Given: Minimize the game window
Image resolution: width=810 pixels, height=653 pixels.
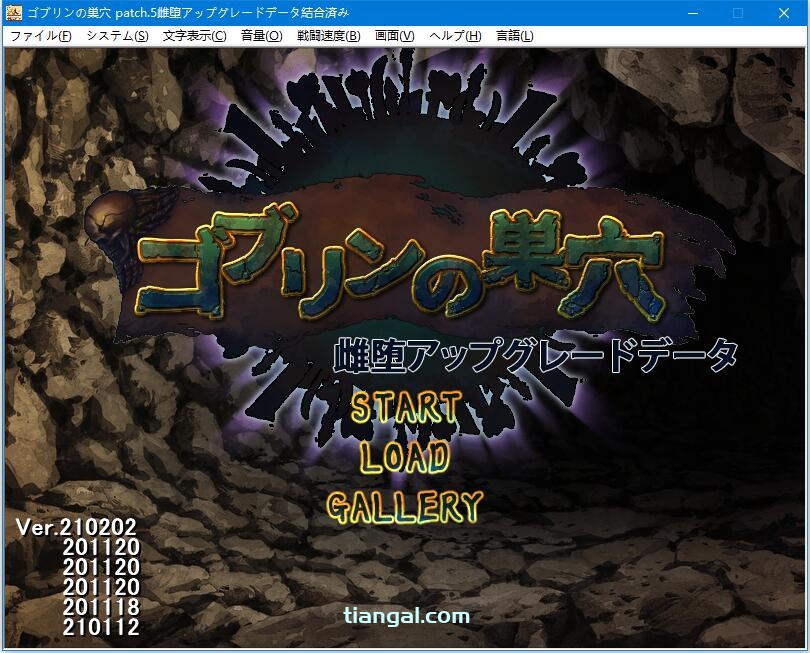Looking at the screenshot, I should 692,13.
